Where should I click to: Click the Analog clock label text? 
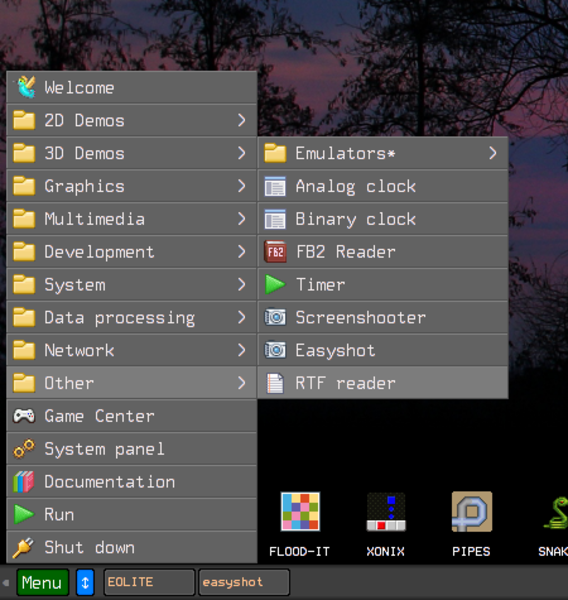coord(356,187)
